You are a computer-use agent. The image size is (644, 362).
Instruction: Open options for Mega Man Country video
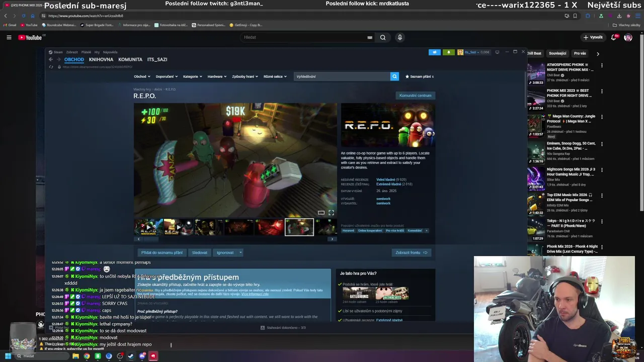[x=602, y=117]
